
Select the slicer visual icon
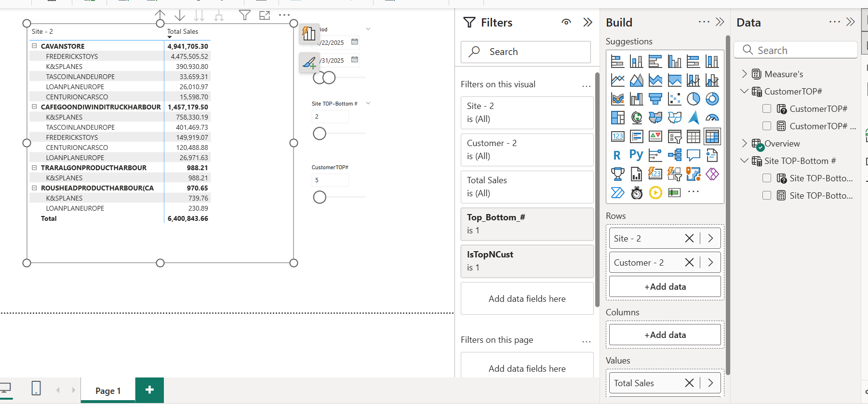pyautogui.click(x=675, y=136)
